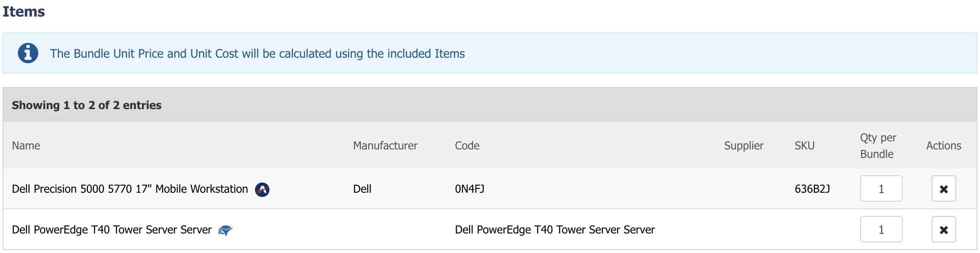This screenshot has height=253, width=980.
Task: Remove Dell Precision workstation from the bundle
Action: 943,189
